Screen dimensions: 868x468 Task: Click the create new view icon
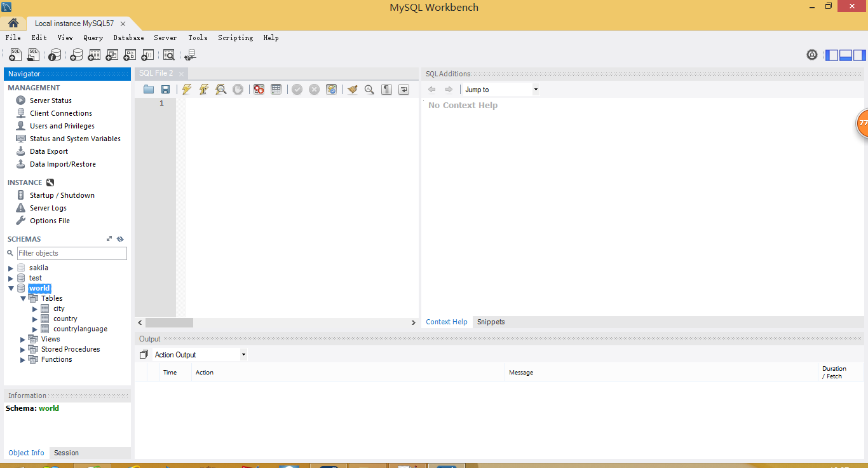(x=112, y=55)
